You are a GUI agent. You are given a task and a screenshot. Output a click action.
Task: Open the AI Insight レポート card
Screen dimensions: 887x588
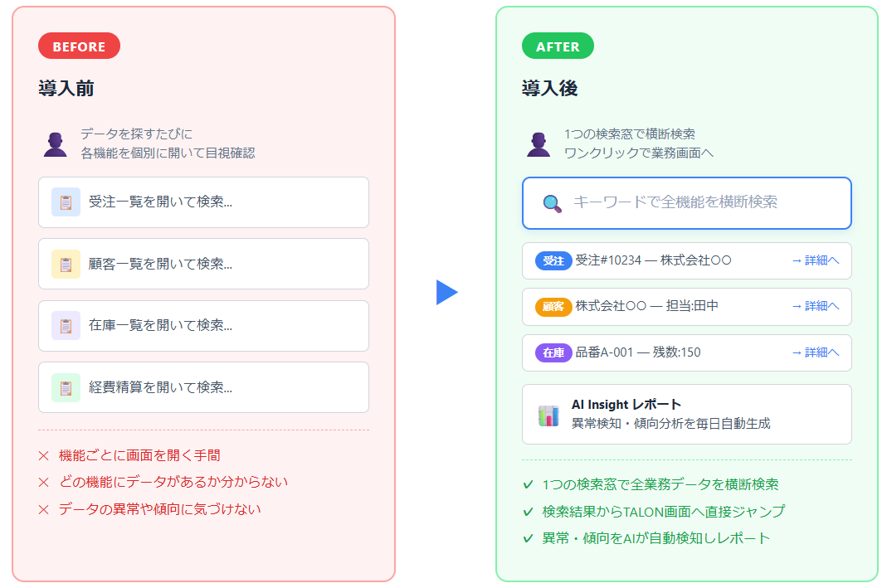click(687, 414)
